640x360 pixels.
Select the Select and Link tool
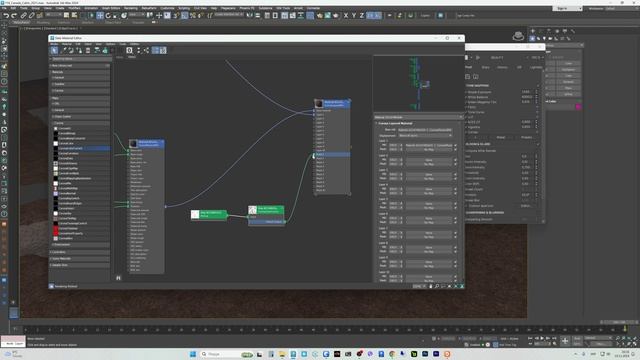pyautogui.click(x=23, y=16)
